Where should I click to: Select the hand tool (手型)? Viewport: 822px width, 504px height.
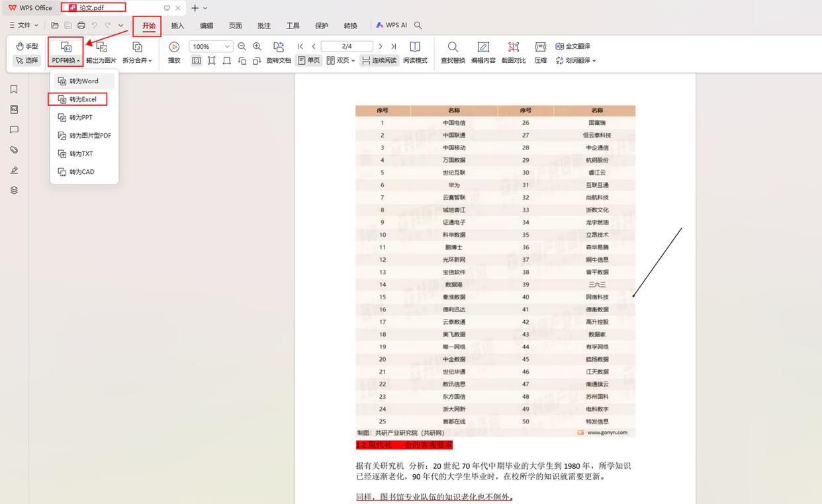[x=26, y=46]
